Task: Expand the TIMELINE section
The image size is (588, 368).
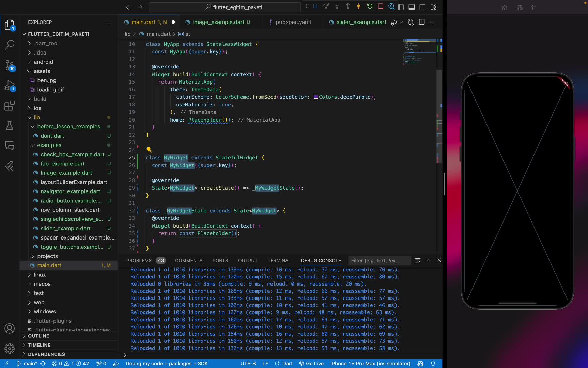Action: 39,345
